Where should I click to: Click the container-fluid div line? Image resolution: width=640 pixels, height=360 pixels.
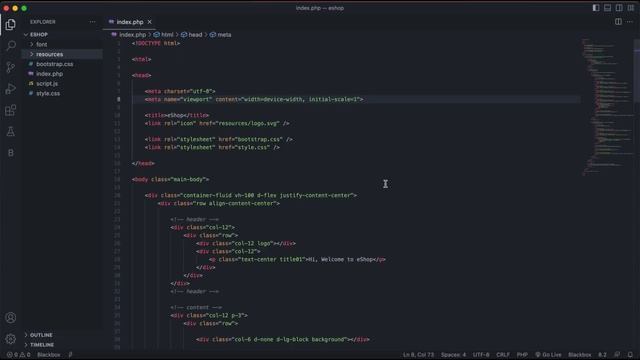(251, 196)
